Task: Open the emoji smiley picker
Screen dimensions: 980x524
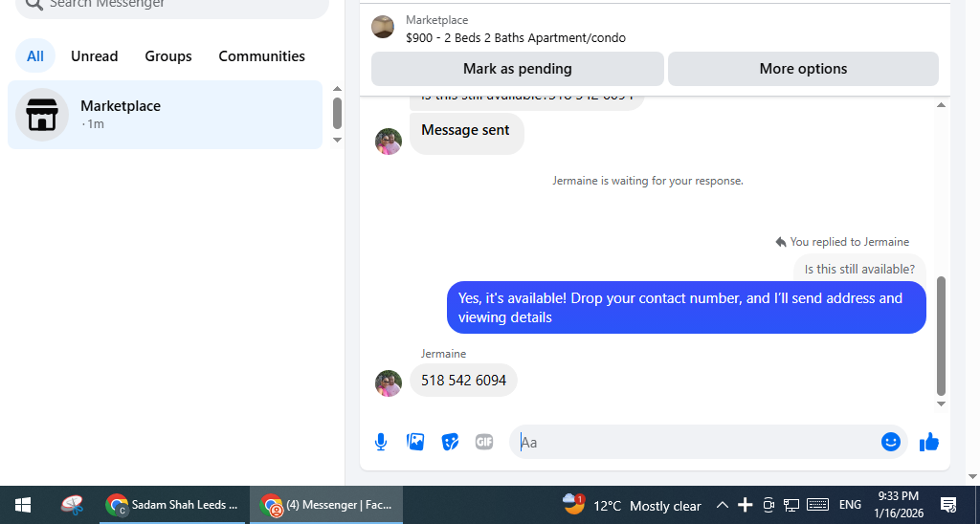Action: pos(891,442)
